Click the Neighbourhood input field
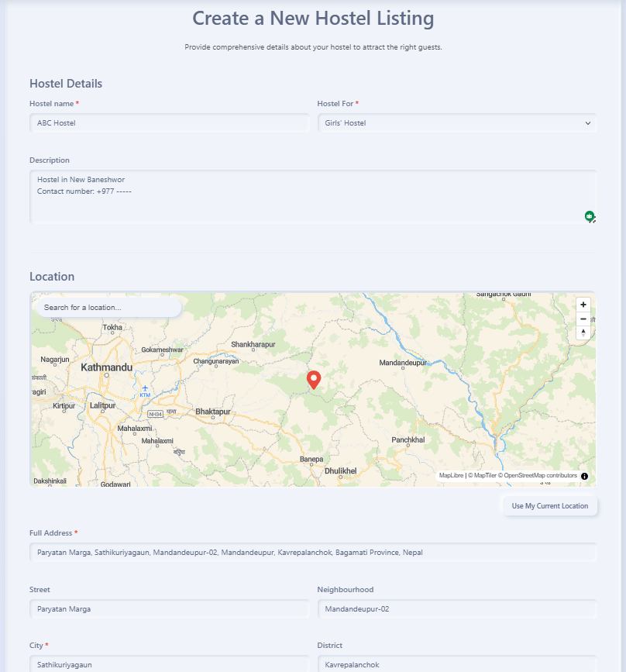This screenshot has height=672, width=626. click(457, 608)
